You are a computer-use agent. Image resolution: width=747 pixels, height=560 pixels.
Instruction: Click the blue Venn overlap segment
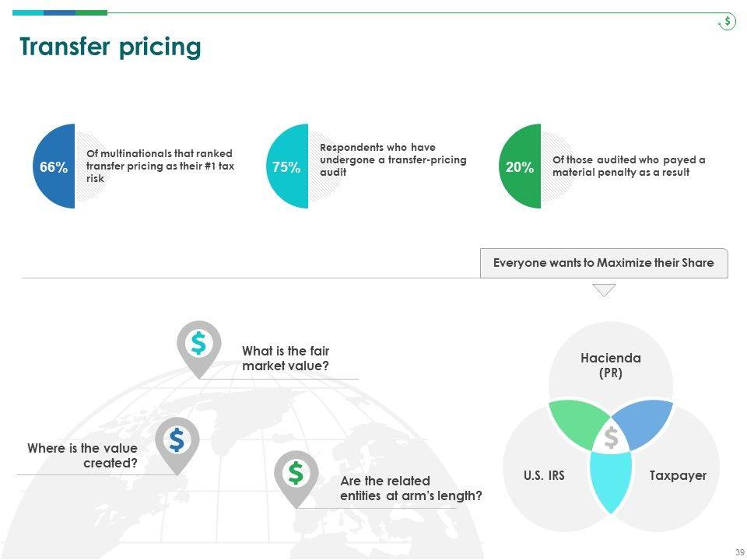[646, 424]
